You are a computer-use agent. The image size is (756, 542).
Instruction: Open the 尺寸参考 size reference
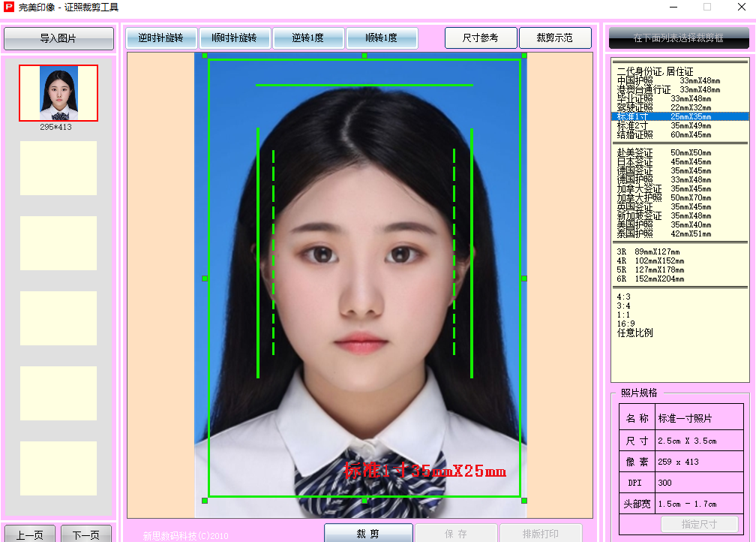point(480,38)
